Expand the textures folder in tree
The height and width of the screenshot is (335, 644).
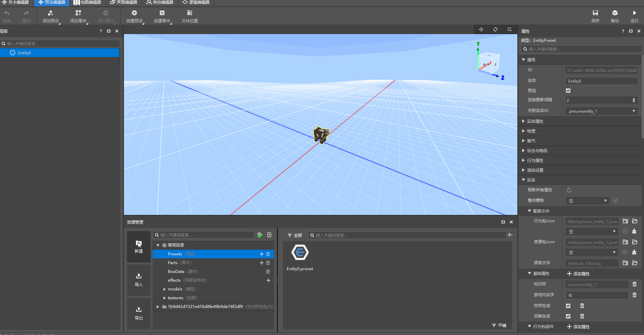coord(164,298)
